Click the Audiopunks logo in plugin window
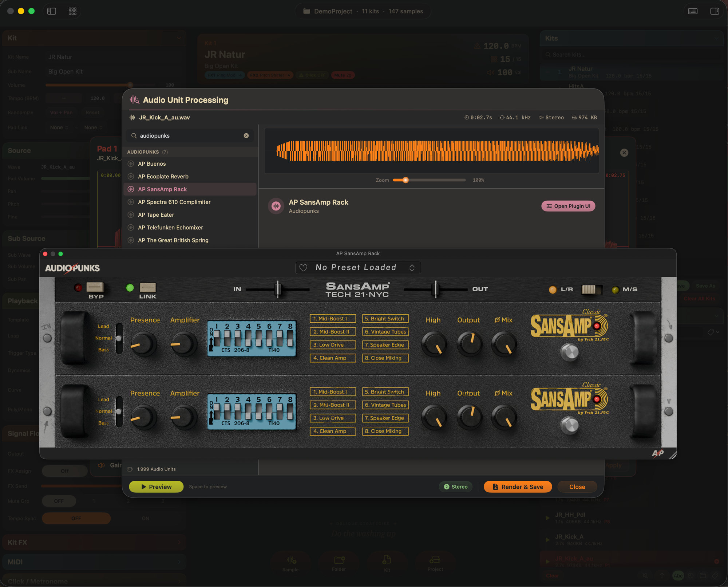Screen dimensions: 728x587 72,268
